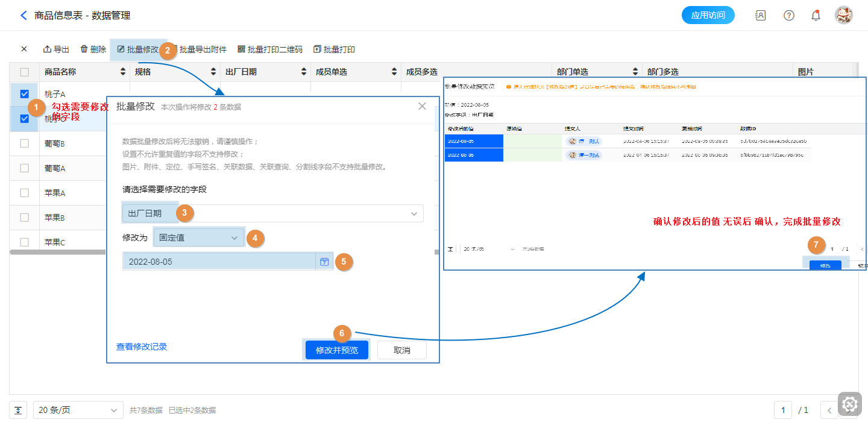The image size is (868, 422).
Task: Tick the 葡萄B row checkbox
Action: [24, 143]
